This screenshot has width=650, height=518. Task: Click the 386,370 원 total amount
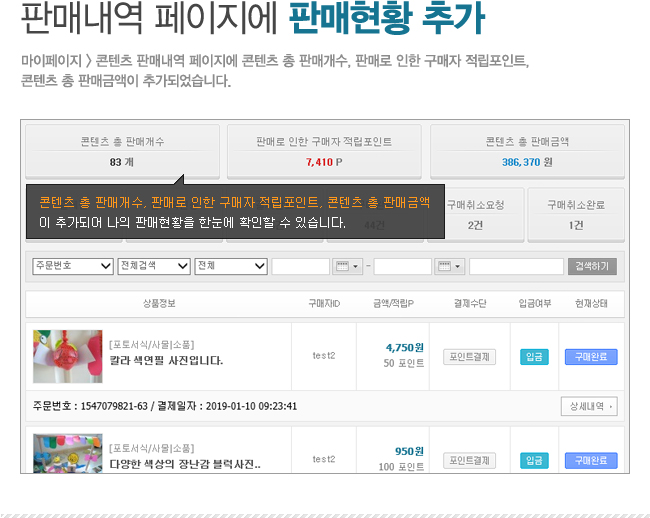527,162
